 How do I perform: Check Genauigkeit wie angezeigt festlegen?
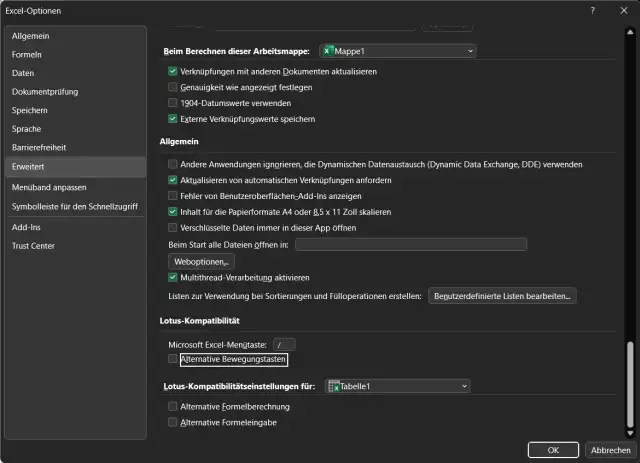click(x=173, y=87)
